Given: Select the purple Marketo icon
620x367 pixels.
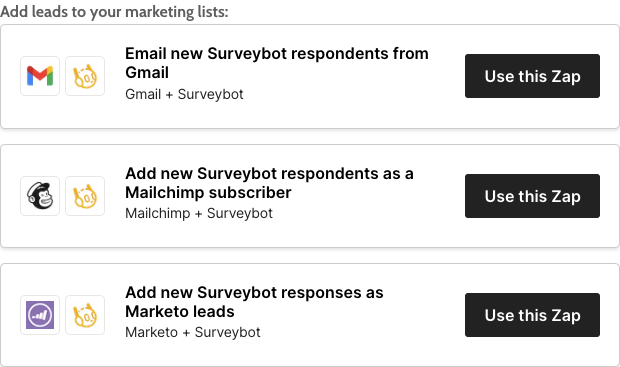Looking at the screenshot, I should [40, 315].
